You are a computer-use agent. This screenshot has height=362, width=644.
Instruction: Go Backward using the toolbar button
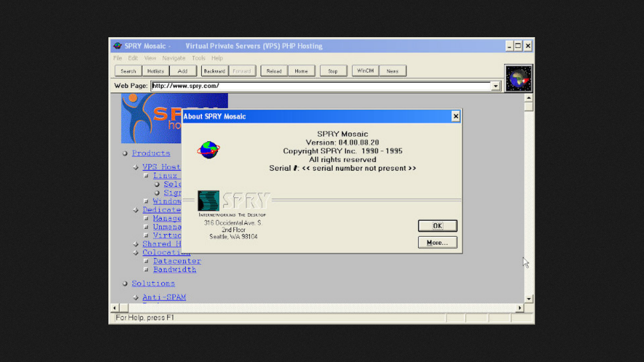(215, 71)
